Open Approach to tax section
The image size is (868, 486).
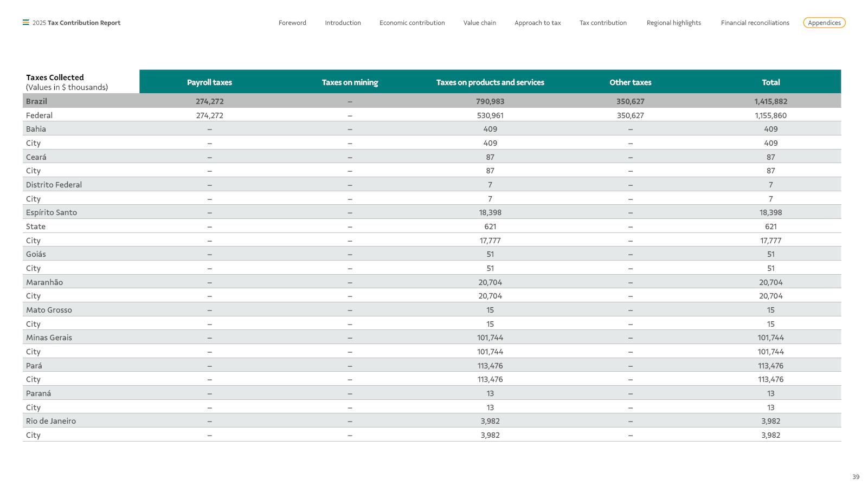coord(537,23)
